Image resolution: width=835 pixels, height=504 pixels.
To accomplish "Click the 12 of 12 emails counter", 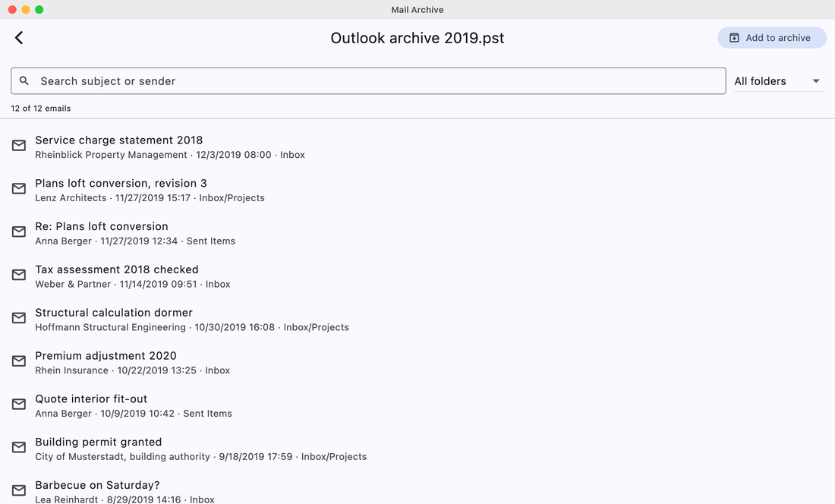I will pyautogui.click(x=41, y=109).
